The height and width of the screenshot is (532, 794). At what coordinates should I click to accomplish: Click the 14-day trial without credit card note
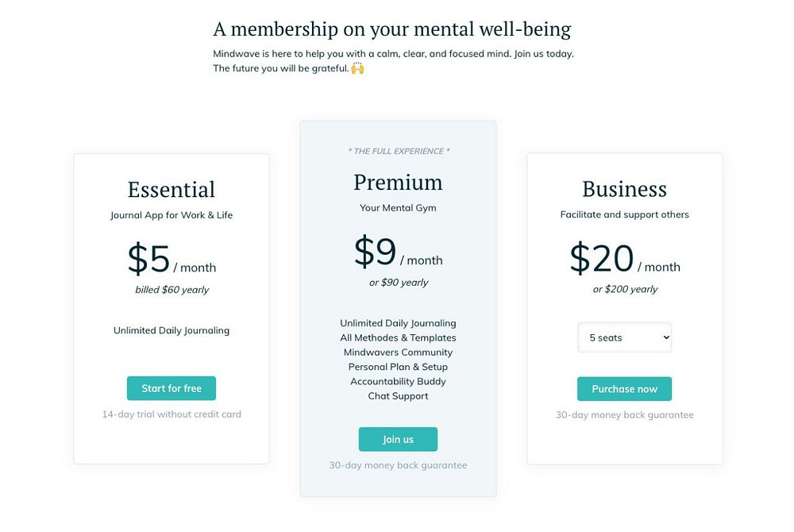172,414
